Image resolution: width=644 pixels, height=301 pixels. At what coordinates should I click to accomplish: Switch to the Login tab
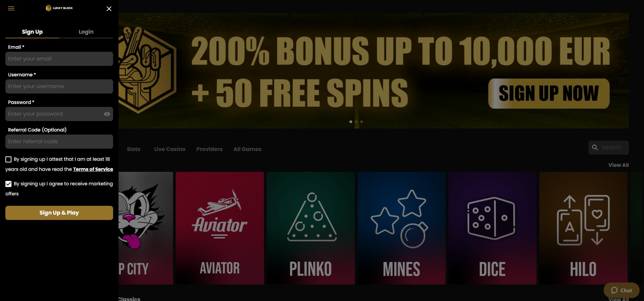pyautogui.click(x=86, y=32)
